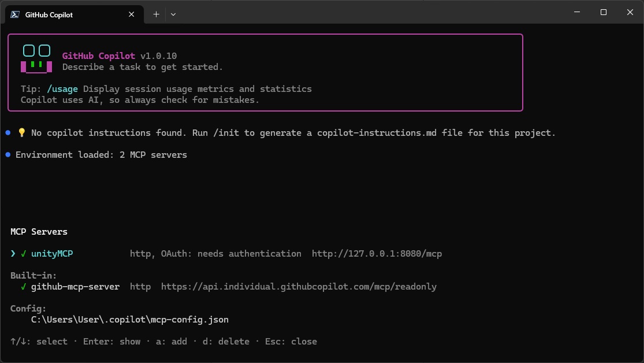Click the lightbulb tip icon
Screen dimensions: 644x363
[22, 133]
